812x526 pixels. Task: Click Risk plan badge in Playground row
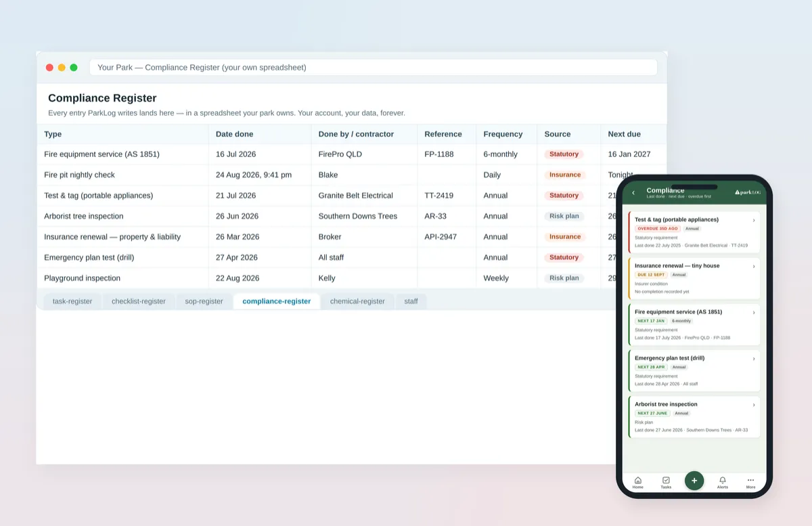click(x=564, y=278)
